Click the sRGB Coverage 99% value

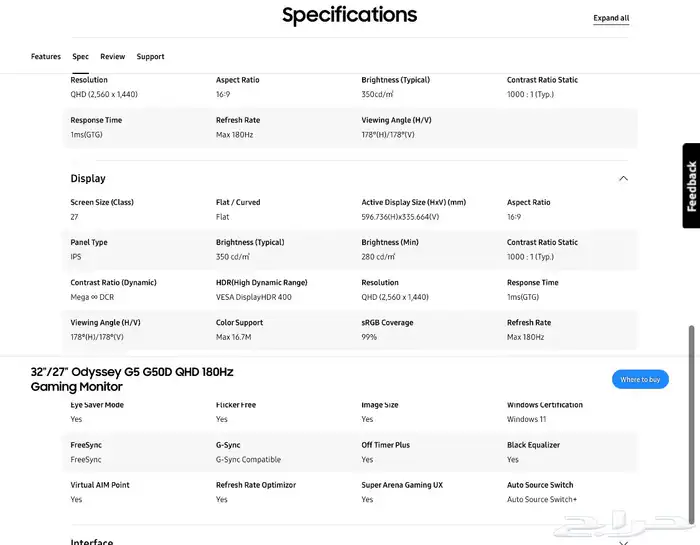[369, 337]
